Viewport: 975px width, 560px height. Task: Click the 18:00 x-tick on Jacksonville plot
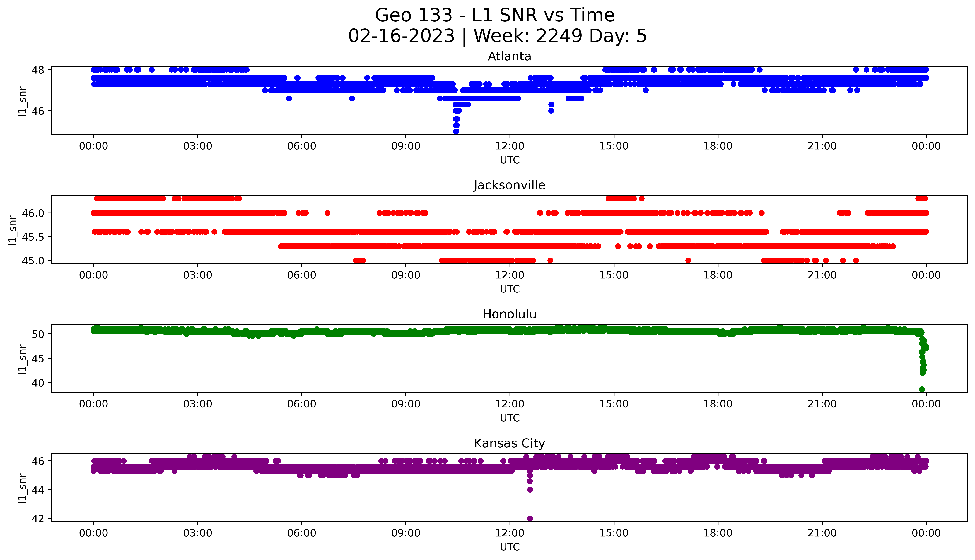(718, 275)
